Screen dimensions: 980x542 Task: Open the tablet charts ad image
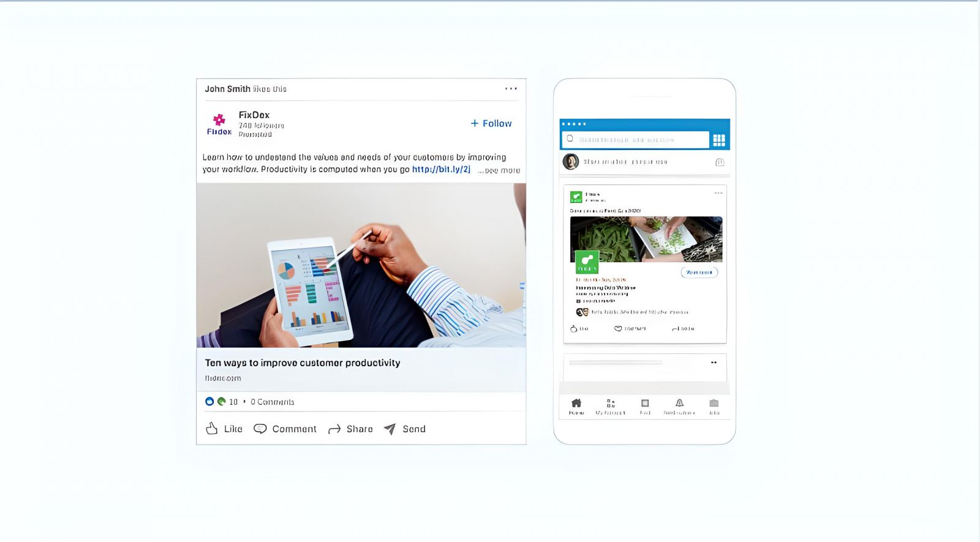[361, 265]
